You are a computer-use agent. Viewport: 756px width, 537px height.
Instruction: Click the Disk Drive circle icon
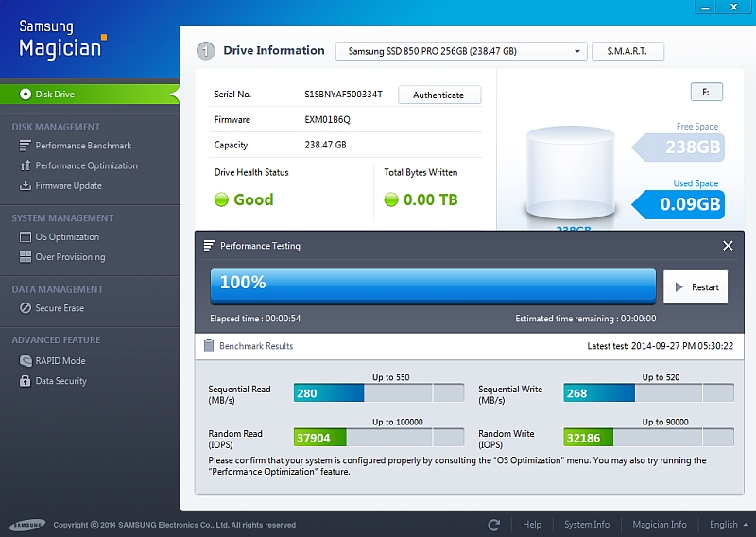coord(26,95)
